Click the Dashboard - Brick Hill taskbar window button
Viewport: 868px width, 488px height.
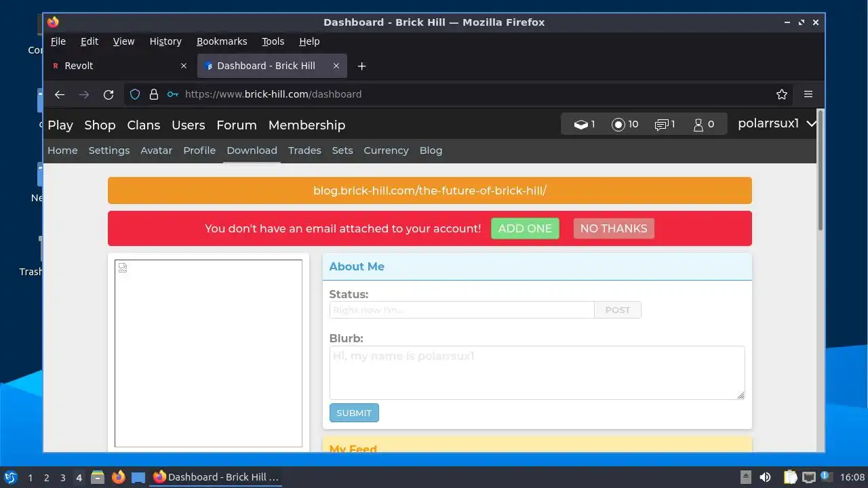coord(216,477)
